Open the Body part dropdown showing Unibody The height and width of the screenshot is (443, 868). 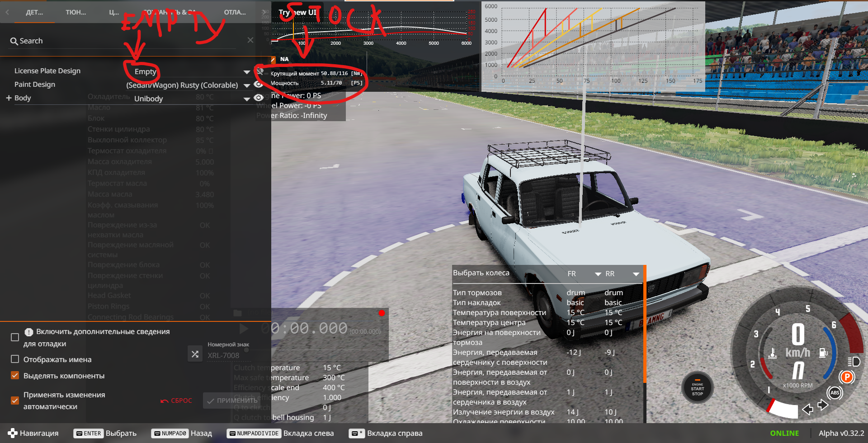192,99
